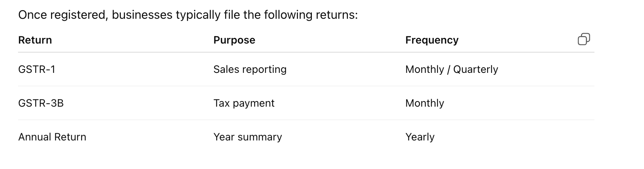
Task: Select the Annual Return cell
Action: coord(52,137)
